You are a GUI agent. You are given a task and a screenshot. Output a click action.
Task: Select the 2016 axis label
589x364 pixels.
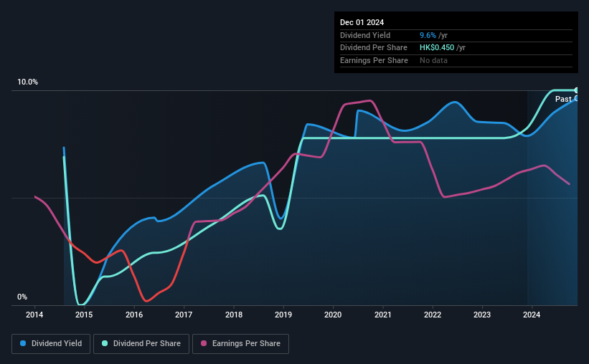(x=134, y=315)
